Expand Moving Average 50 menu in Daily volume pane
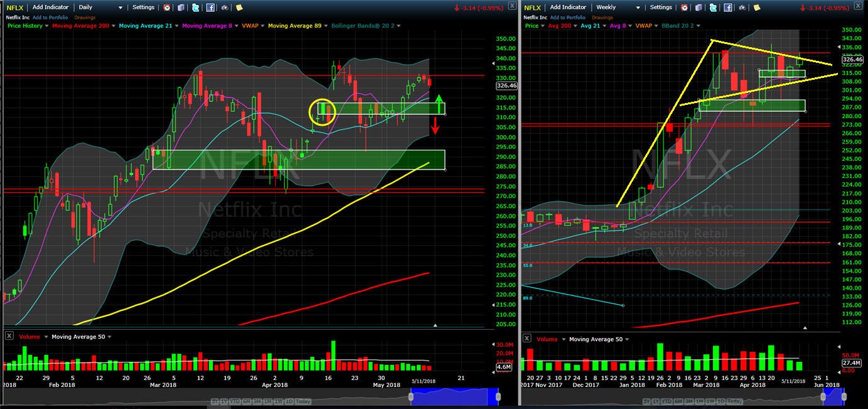The width and height of the screenshot is (868, 409). coord(109,337)
